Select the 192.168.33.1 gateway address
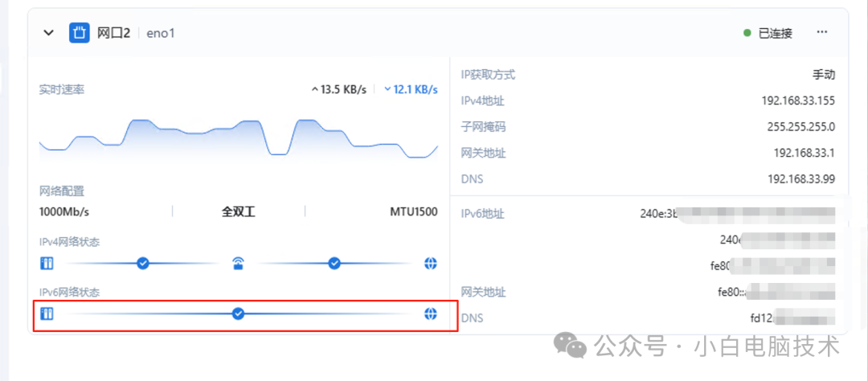The height and width of the screenshot is (381, 868). [x=804, y=153]
